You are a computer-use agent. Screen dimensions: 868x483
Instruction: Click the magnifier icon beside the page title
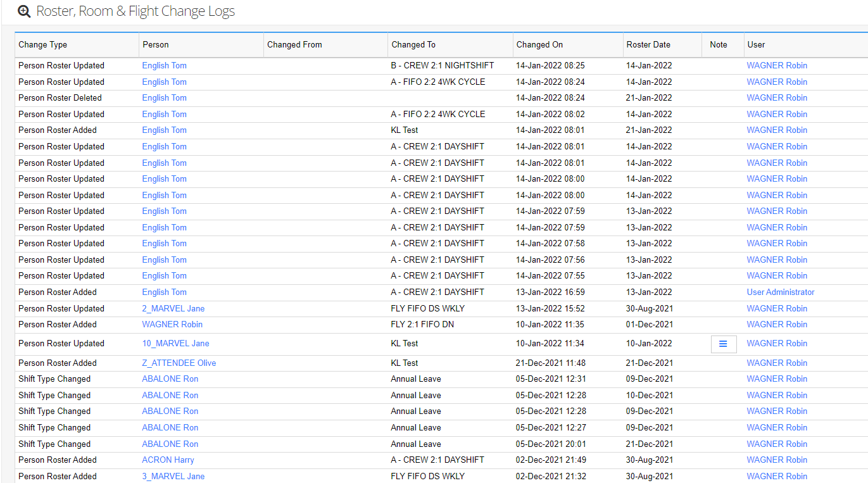point(23,11)
